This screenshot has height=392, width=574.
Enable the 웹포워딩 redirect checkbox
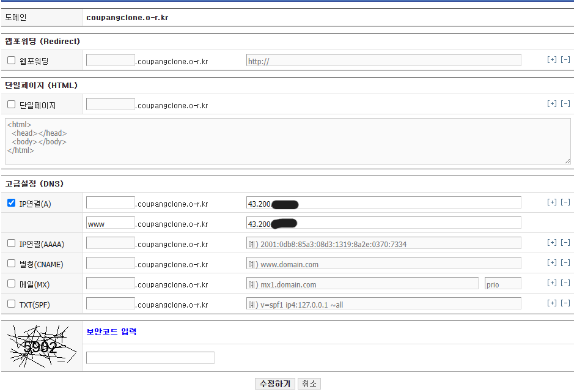coord(12,61)
